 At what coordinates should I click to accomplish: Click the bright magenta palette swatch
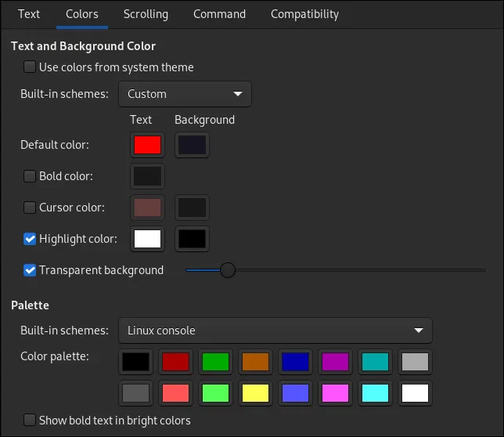pyautogui.click(x=335, y=393)
